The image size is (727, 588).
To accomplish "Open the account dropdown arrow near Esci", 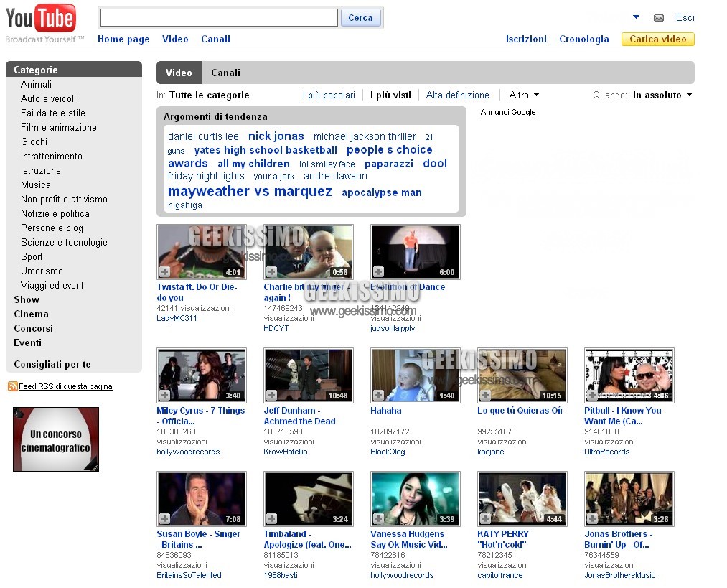I will pos(636,17).
